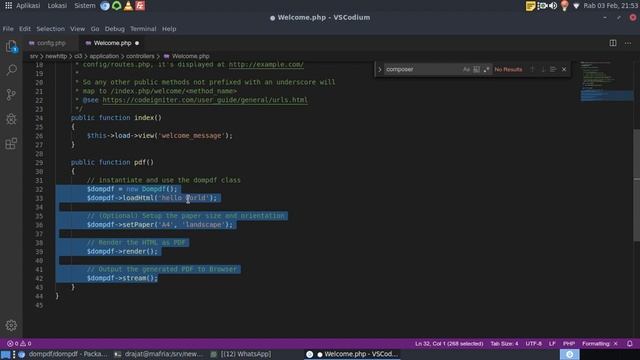Split the editor to the right

[x=613, y=43]
